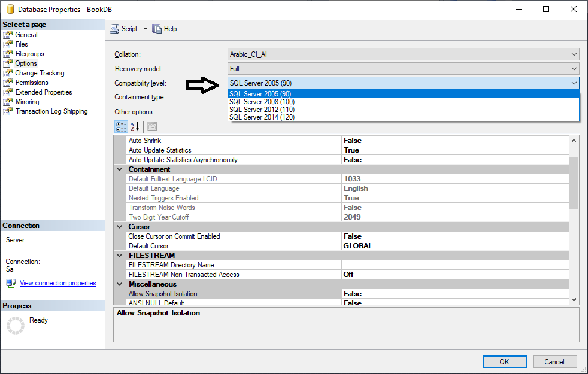
Task: Open the Script dropdown arrow
Action: 146,29
